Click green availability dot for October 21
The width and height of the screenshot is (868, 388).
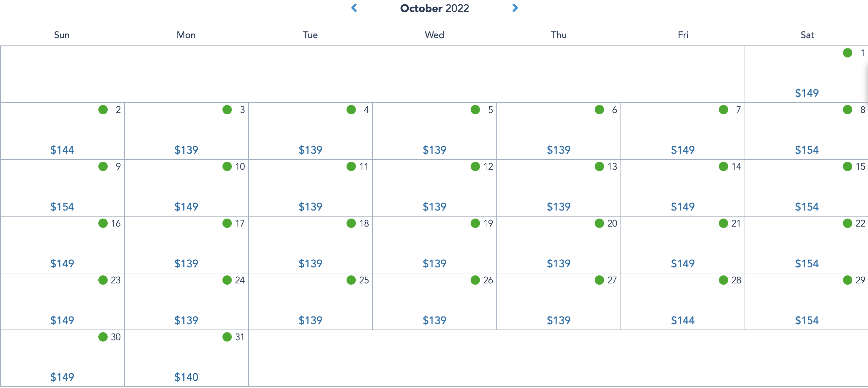coord(723,223)
